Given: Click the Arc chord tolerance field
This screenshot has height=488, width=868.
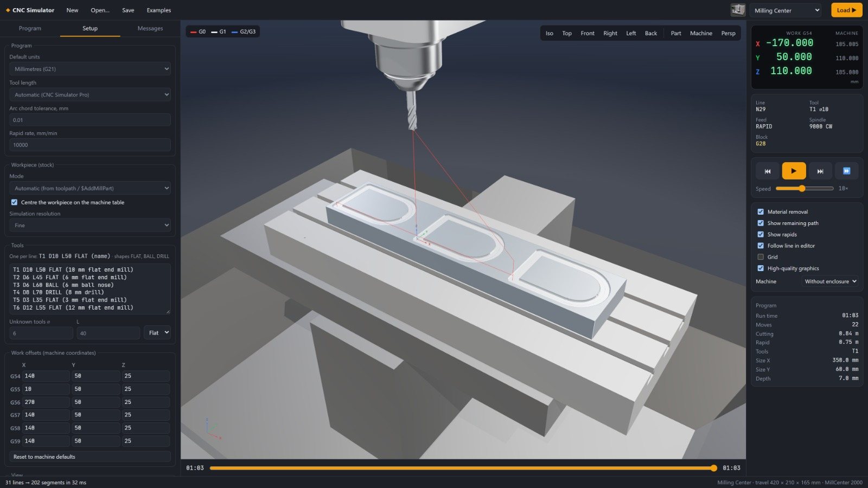Looking at the screenshot, I should pyautogui.click(x=90, y=120).
